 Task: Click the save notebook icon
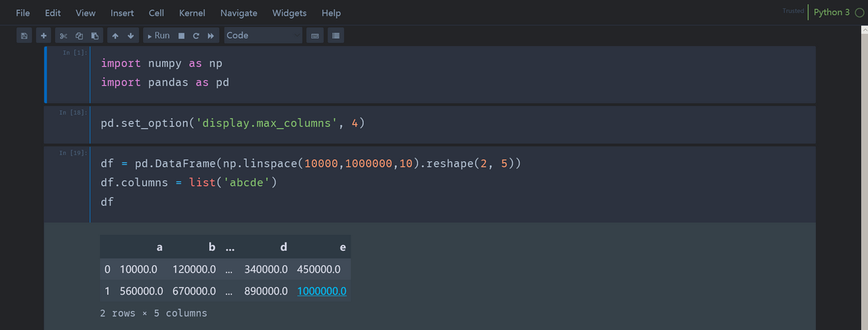[24, 36]
